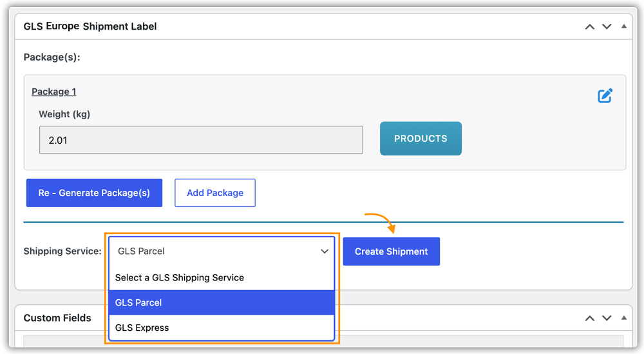The image size is (644, 354).
Task: Click the Custom Fields heading
Action: coord(57,318)
